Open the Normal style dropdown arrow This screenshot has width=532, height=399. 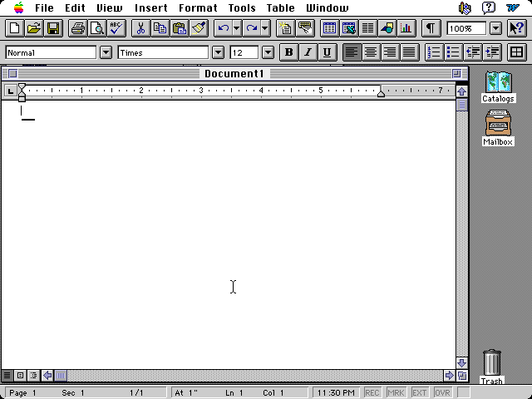tap(106, 52)
